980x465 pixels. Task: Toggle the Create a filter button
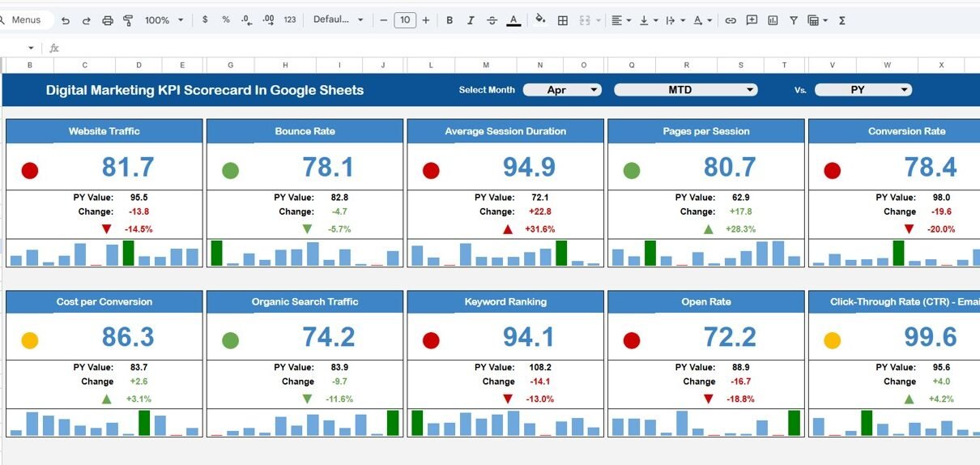click(794, 20)
